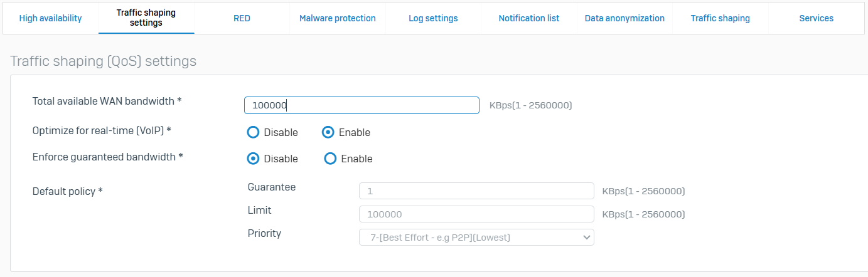The image size is (868, 277).
Task: Expand the default policy Priority dropdown
Action: point(476,238)
